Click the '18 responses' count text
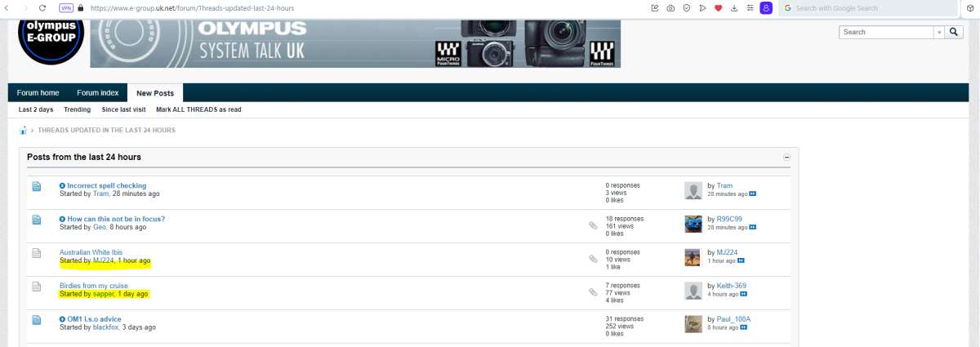Image resolution: width=980 pixels, height=347 pixels. 624,219
